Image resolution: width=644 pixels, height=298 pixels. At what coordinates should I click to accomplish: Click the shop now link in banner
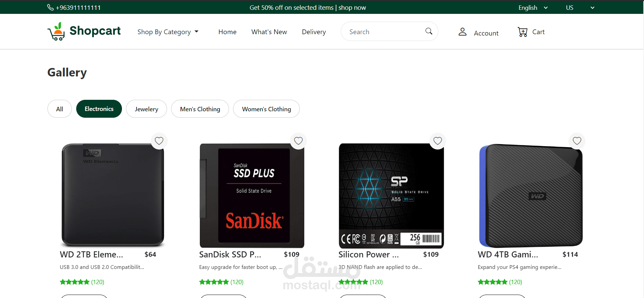[x=352, y=7]
